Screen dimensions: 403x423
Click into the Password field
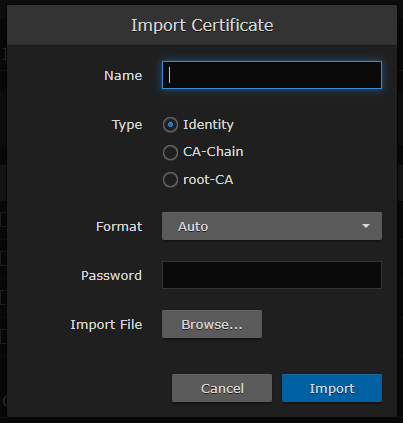[272, 275]
